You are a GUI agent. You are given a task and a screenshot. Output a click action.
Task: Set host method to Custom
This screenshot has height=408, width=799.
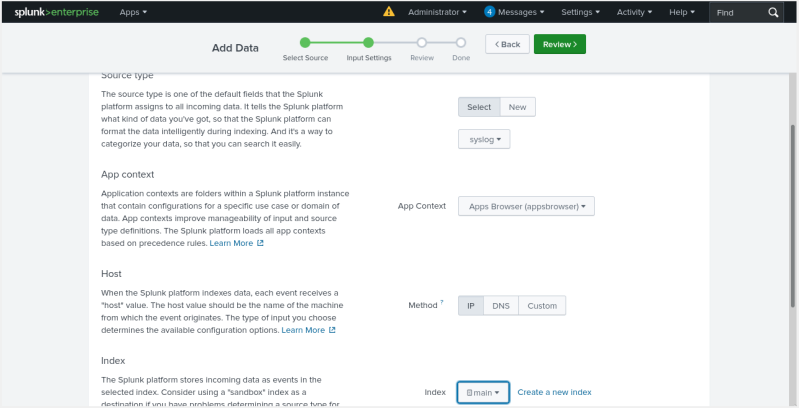[542, 305]
